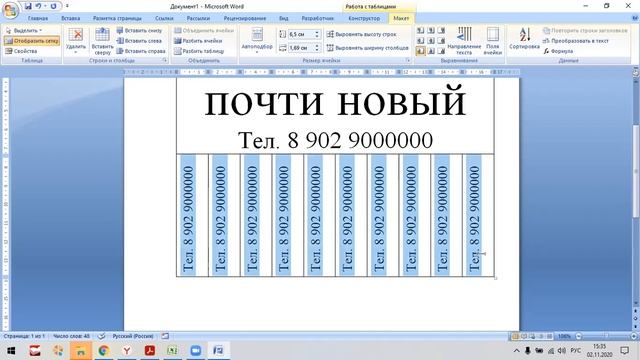Click Направление текста to rotate text
Screen dimensions: 640x360
(464, 41)
